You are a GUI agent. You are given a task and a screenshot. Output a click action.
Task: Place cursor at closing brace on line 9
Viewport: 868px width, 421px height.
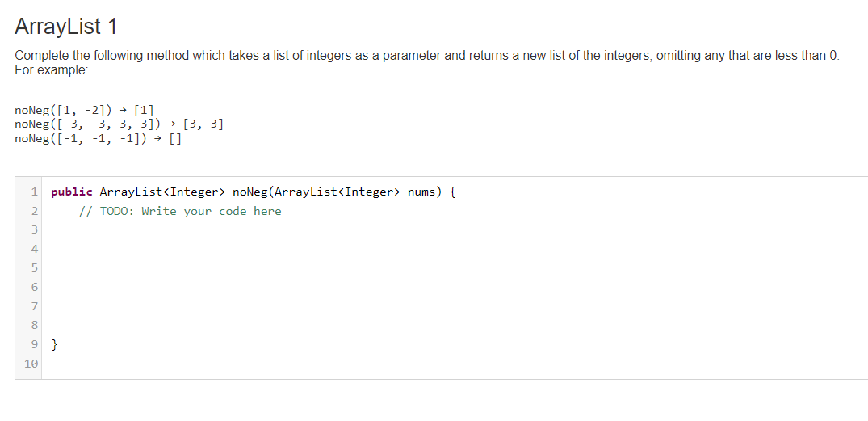[54, 344]
